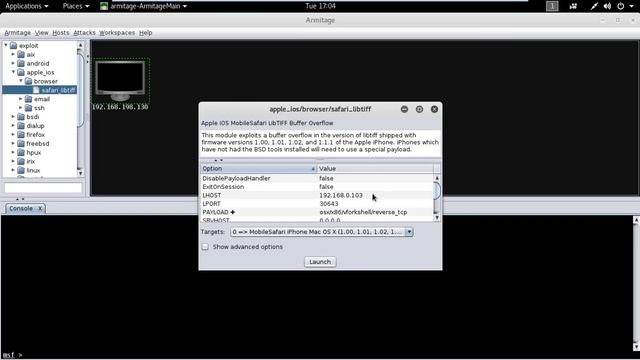This screenshot has height=360, width=640.
Task: Expand the dialup tree node
Action: tap(13, 126)
